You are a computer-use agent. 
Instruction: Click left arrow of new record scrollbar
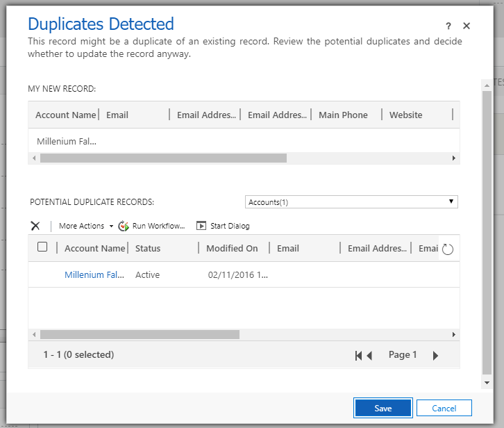coord(34,158)
